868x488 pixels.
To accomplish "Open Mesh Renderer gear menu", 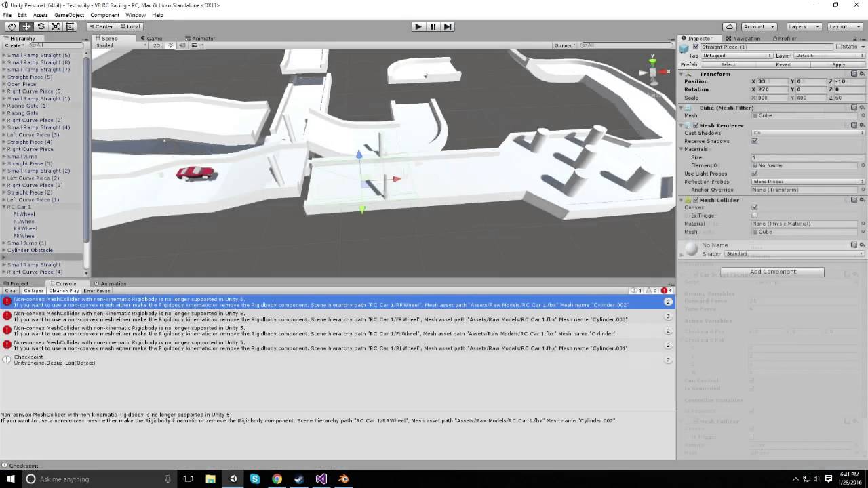I will (862, 125).
